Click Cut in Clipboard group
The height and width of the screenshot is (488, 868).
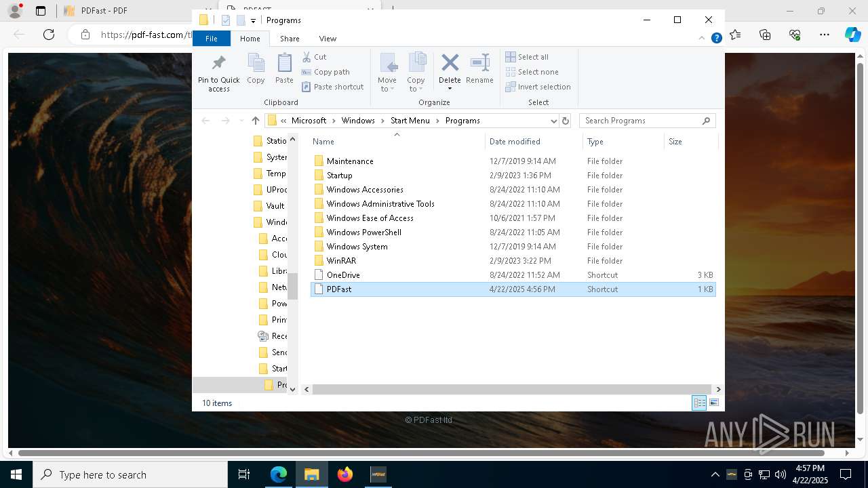pyautogui.click(x=314, y=57)
